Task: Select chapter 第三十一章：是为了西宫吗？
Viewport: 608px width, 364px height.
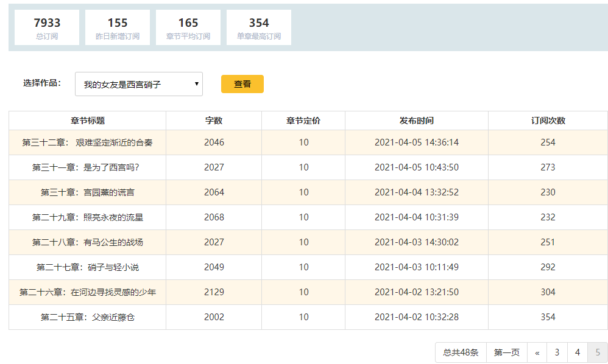Action: click(88, 167)
